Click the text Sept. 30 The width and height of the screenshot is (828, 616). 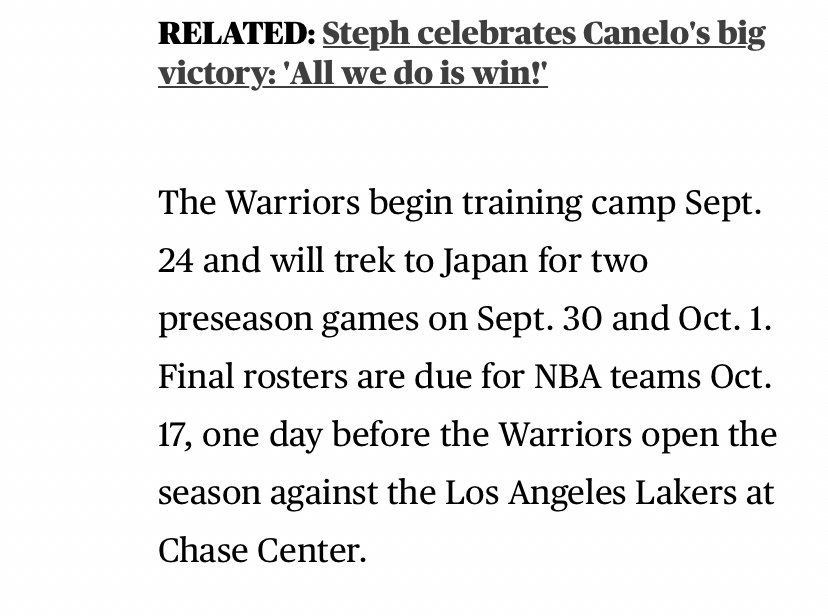(539, 319)
